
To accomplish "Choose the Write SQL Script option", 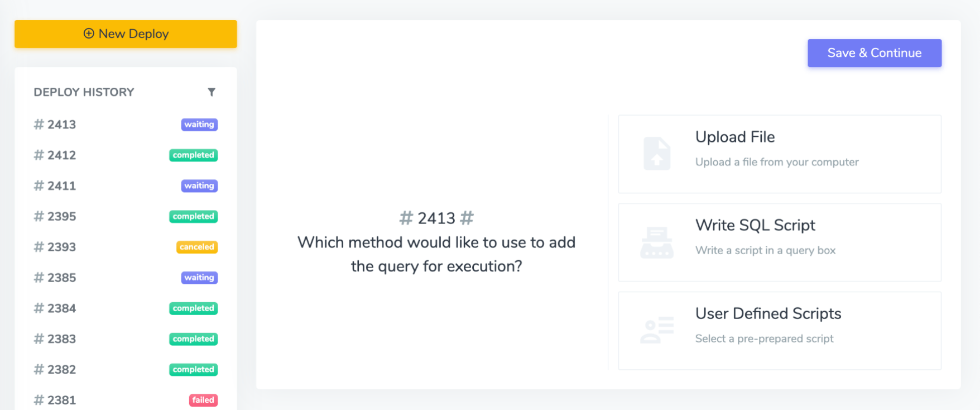I will 779,242.
